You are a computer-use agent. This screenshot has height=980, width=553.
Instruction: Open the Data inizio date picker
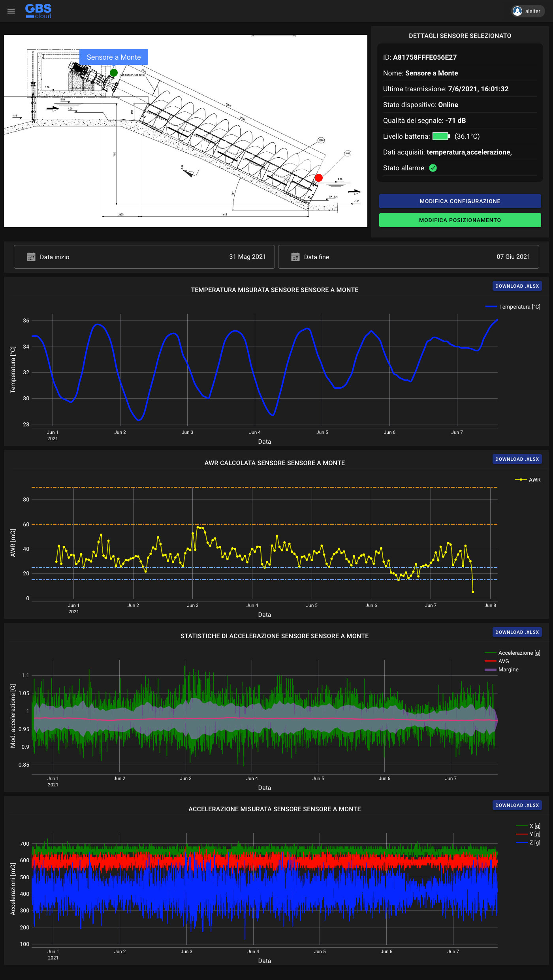[144, 257]
